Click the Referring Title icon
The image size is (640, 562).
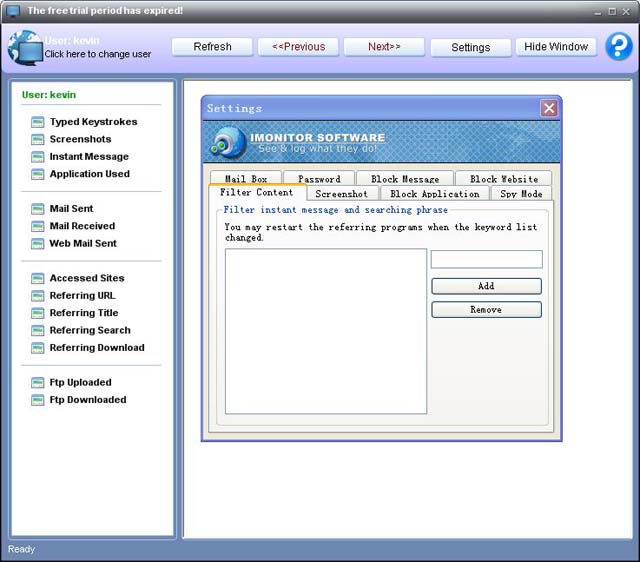(38, 313)
